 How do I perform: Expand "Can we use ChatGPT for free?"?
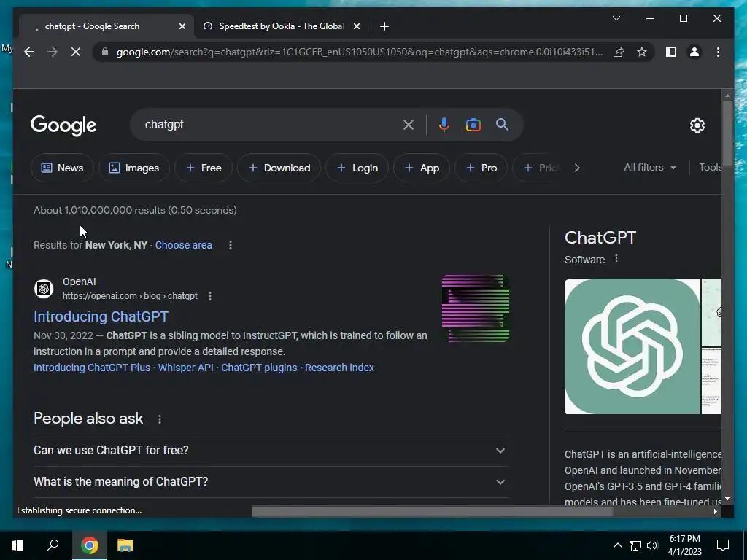[x=271, y=451]
